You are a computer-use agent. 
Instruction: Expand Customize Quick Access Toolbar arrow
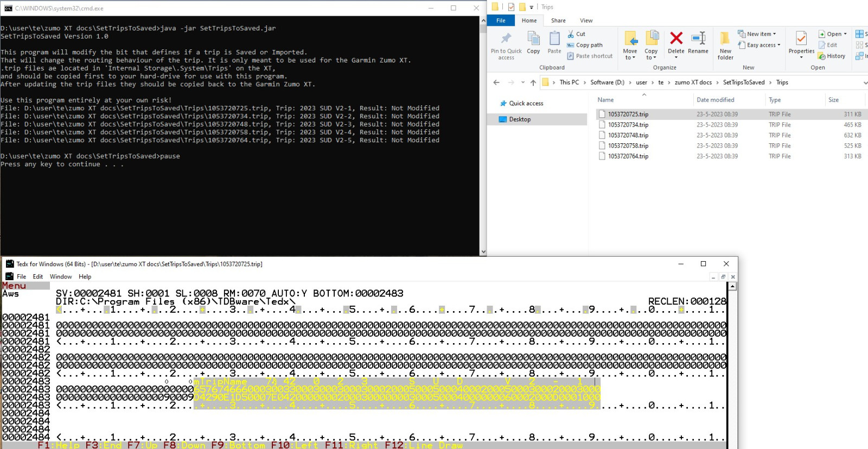pyautogui.click(x=531, y=7)
